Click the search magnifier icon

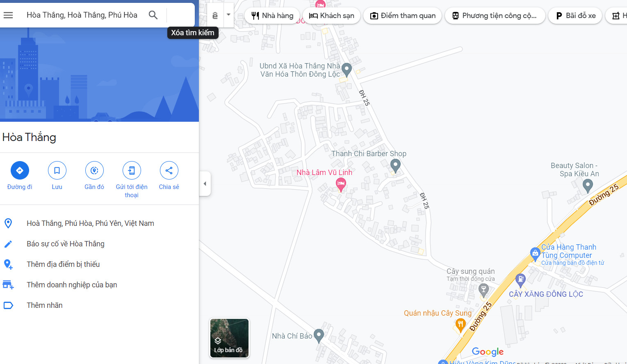tap(153, 15)
